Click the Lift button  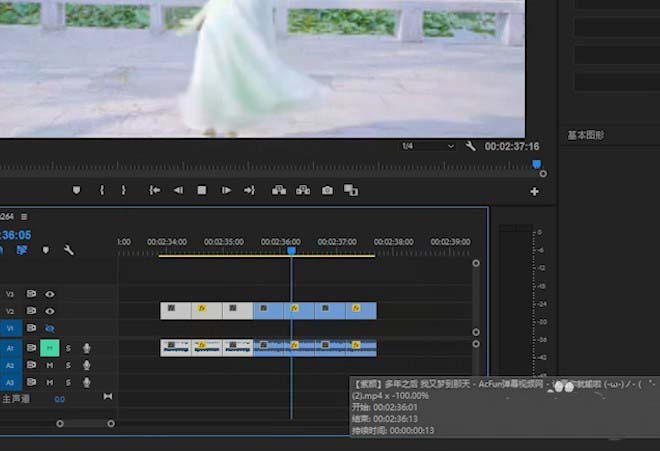(279, 191)
